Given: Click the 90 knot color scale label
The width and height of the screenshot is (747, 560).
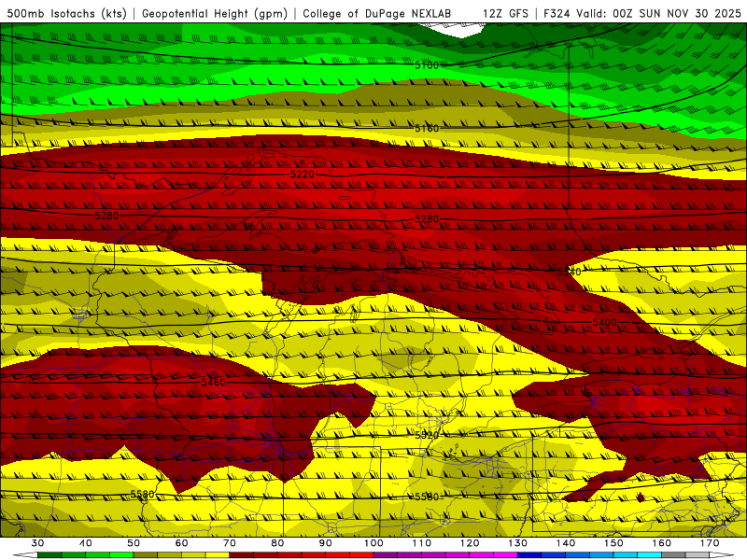Looking at the screenshot, I should click(325, 543).
